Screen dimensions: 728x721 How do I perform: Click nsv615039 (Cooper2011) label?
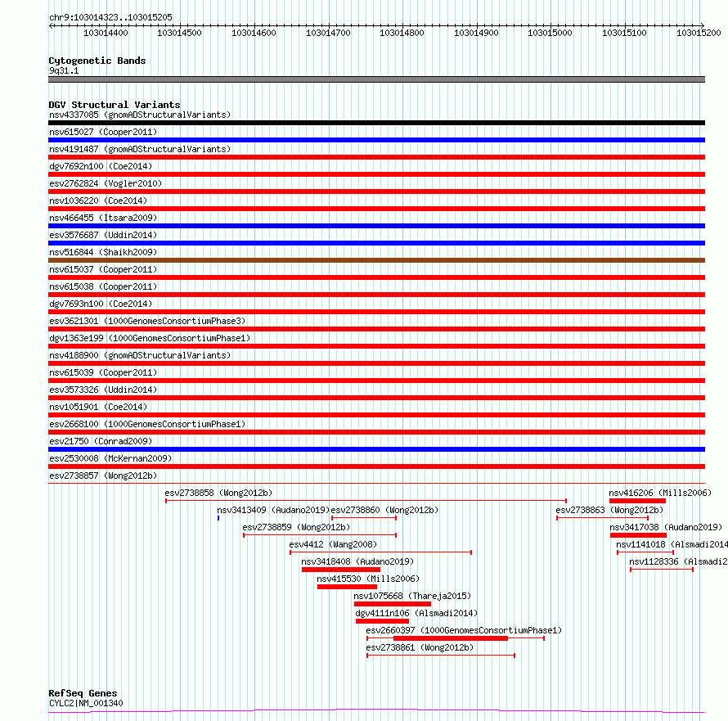tap(103, 372)
